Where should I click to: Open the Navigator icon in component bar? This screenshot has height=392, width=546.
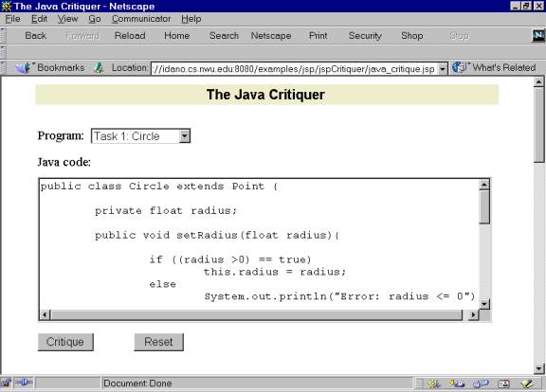(434, 383)
